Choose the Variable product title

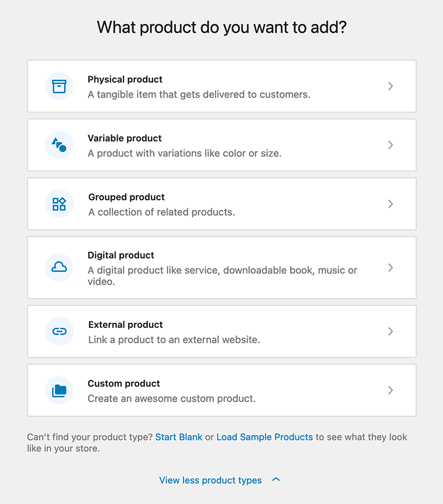[x=124, y=139]
